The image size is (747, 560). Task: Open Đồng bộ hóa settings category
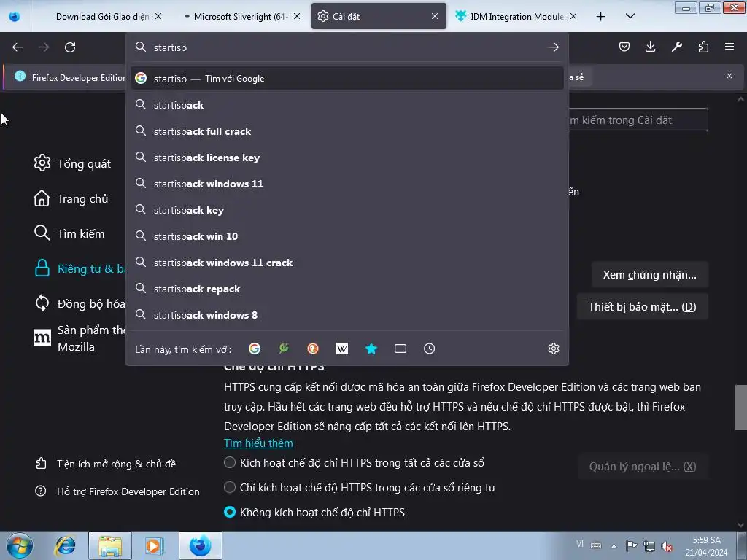pos(79,303)
